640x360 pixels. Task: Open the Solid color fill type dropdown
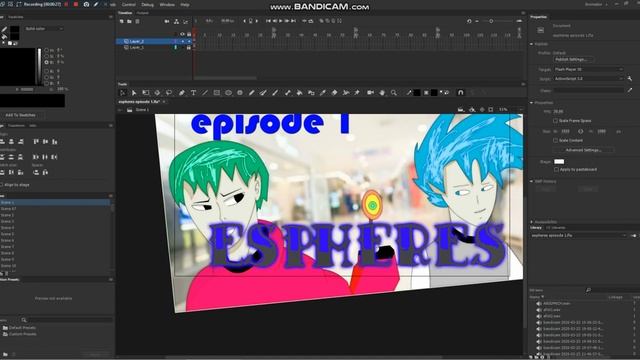44,29
